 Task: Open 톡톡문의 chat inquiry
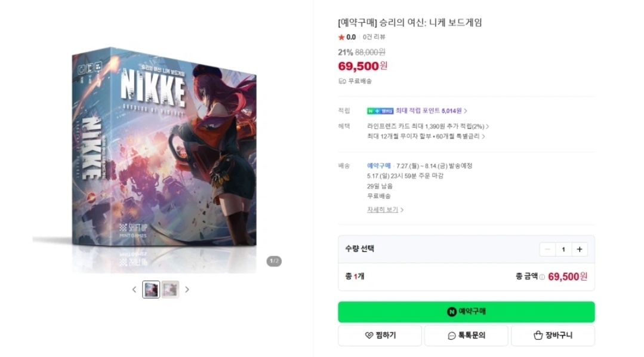click(x=466, y=336)
